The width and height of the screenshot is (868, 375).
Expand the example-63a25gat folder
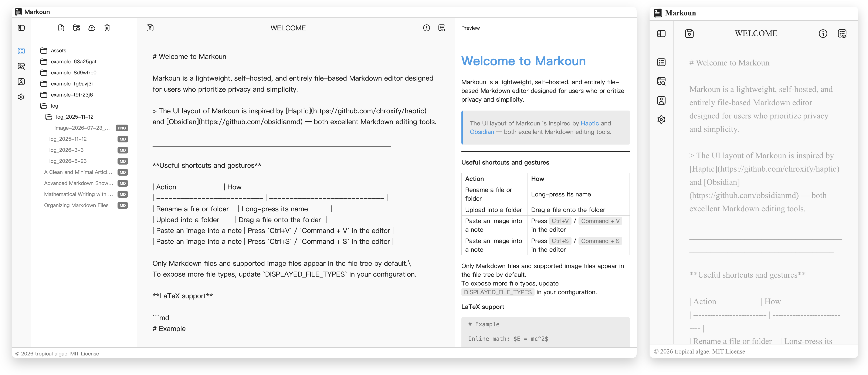[84, 62]
